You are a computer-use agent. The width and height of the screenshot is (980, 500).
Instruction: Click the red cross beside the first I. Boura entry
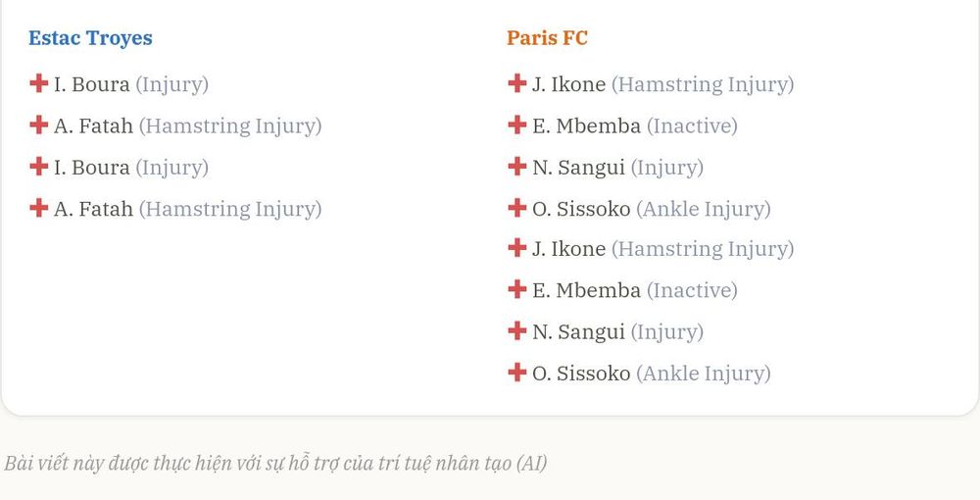[39, 83]
